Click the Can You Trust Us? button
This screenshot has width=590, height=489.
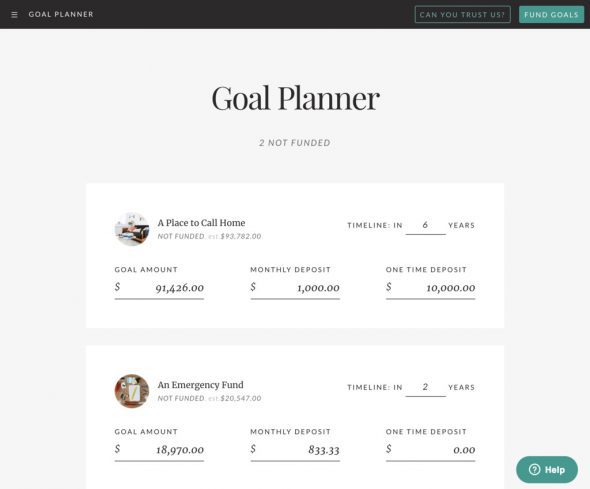click(462, 15)
